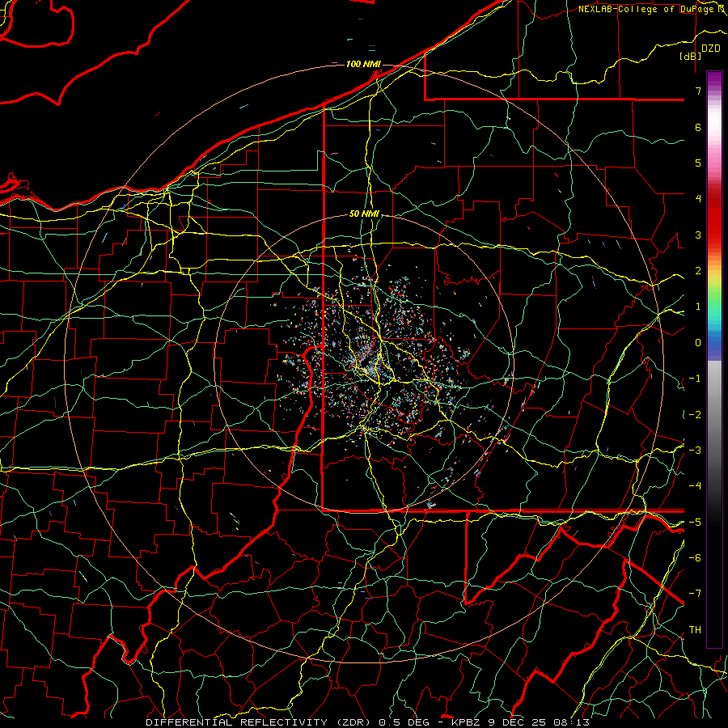The width and height of the screenshot is (728, 728).
Task: Click the legend value "1"
Action: coord(698,307)
